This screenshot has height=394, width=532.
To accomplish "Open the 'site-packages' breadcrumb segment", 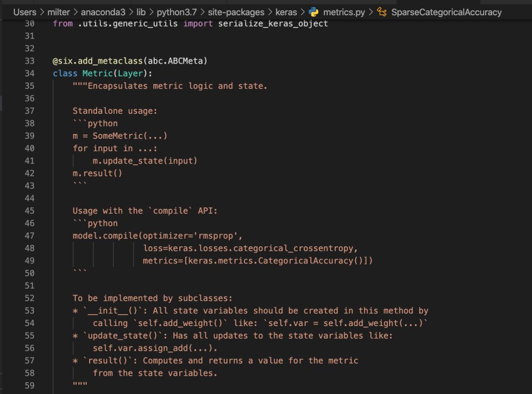I will point(236,12).
